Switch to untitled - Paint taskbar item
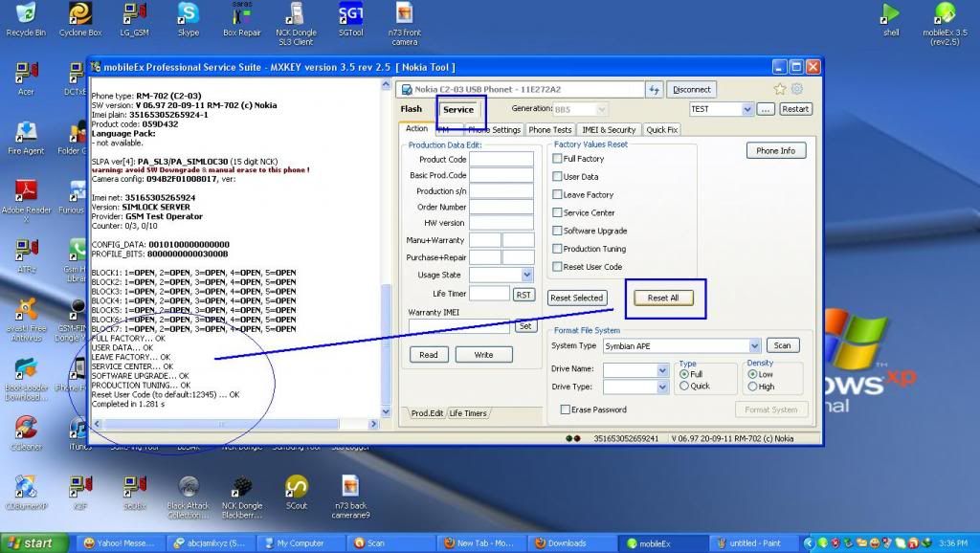The image size is (980, 553). 754,543
